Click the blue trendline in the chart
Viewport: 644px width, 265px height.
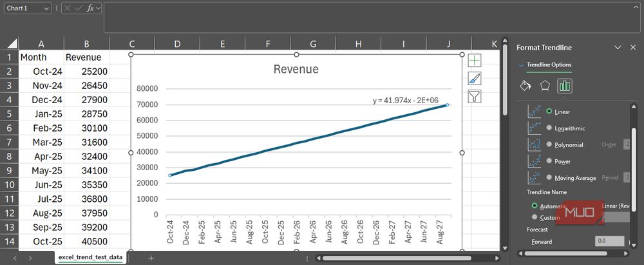coord(308,141)
